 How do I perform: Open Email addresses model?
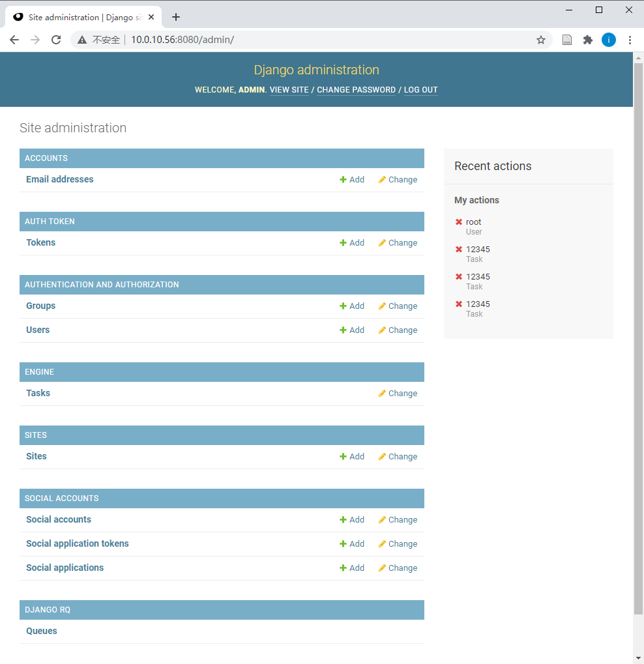[60, 179]
